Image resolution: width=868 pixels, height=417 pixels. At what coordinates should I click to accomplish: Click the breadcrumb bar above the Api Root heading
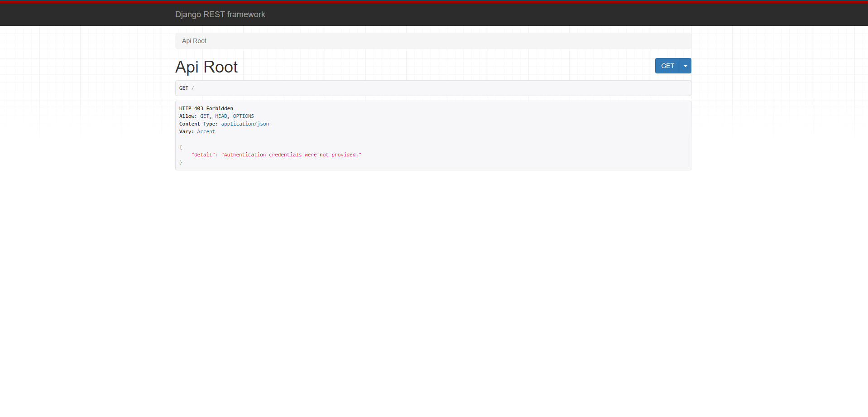point(433,41)
